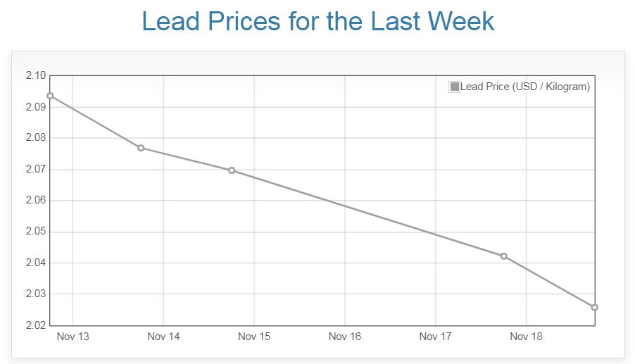Click the 2.05 y-axis label

pos(35,232)
